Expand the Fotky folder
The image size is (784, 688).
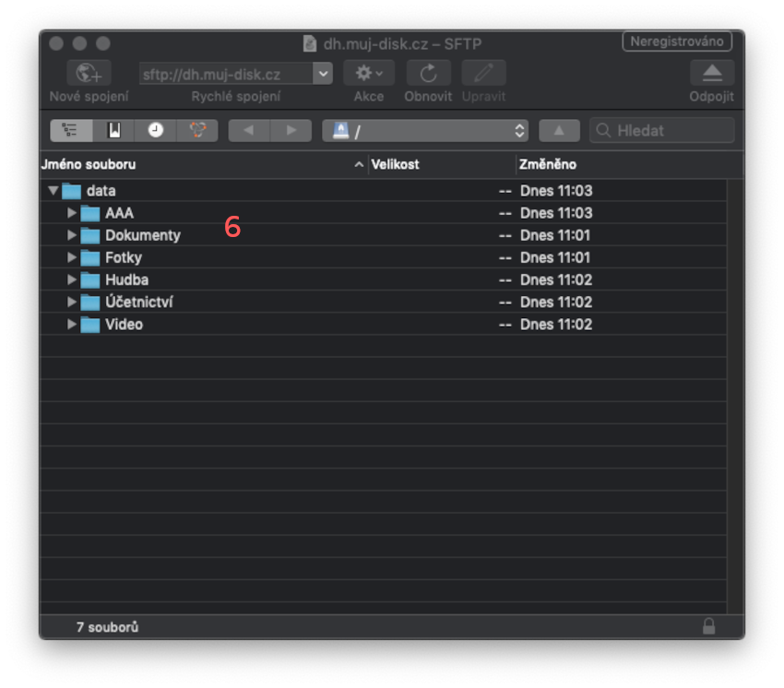(72, 257)
